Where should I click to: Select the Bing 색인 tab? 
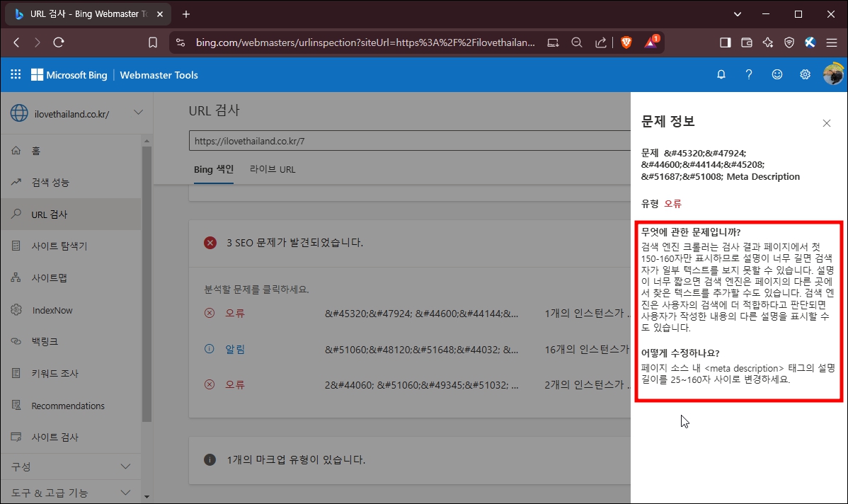point(214,169)
